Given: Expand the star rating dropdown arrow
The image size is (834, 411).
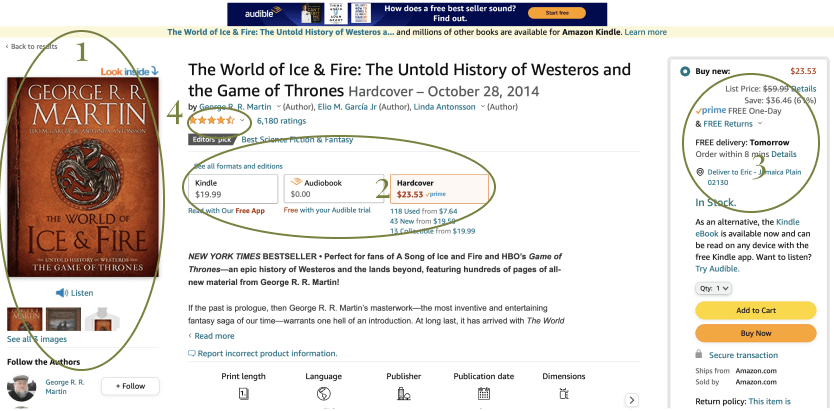Looking at the screenshot, I should tap(243, 120).
